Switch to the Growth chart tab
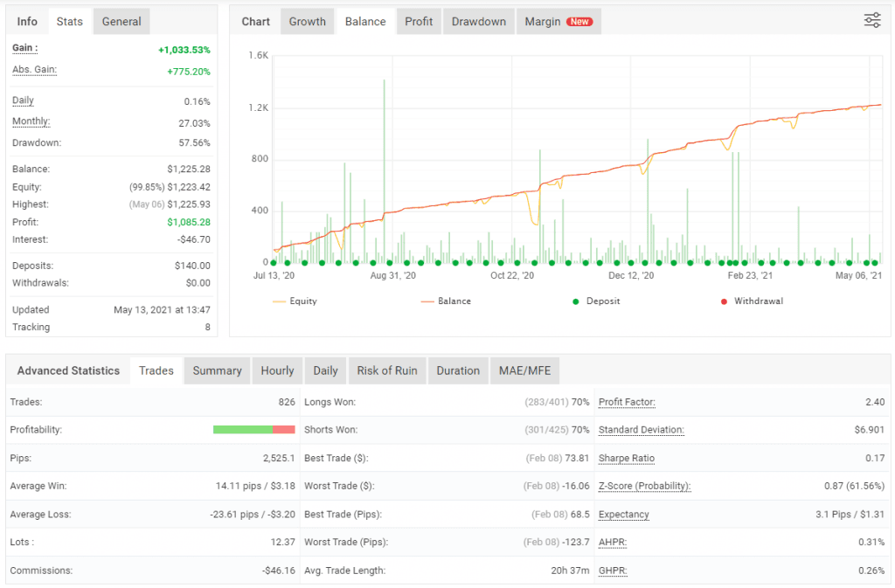The image size is (895, 588). click(307, 21)
